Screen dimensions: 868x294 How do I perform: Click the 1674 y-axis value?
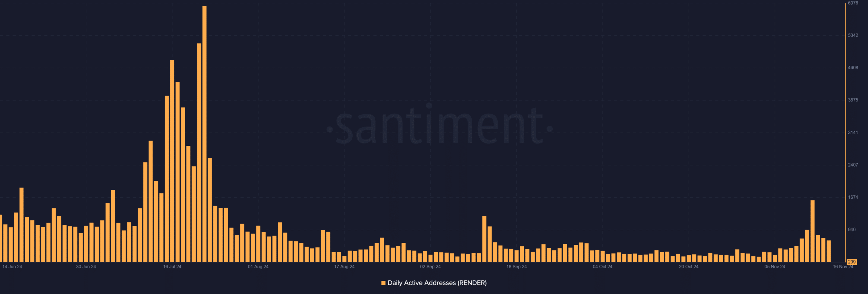coord(853,197)
